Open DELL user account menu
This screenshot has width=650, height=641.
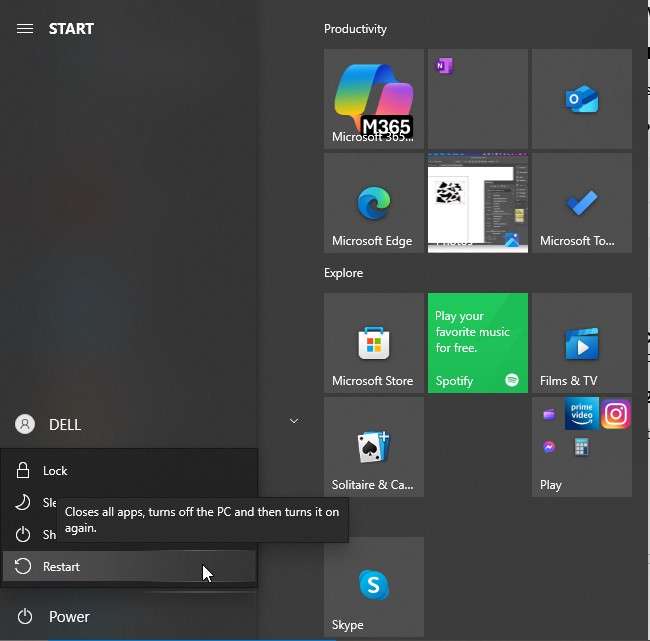[x=48, y=424]
